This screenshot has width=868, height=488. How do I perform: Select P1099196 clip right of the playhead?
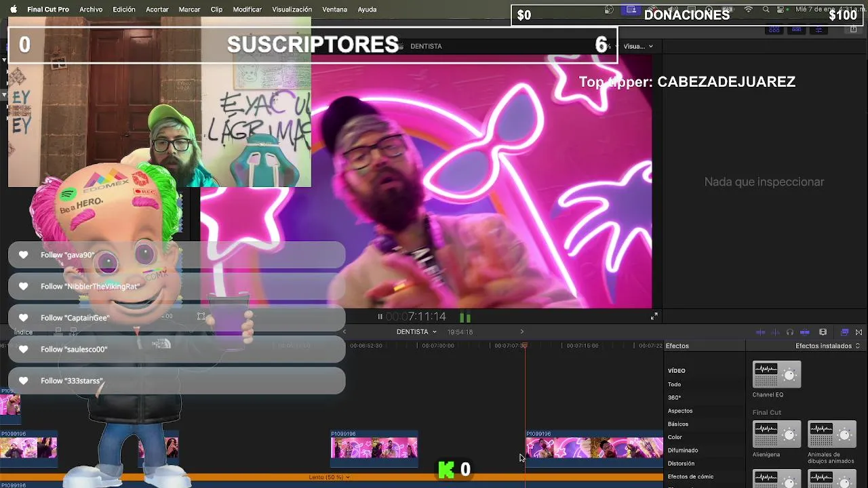click(595, 448)
